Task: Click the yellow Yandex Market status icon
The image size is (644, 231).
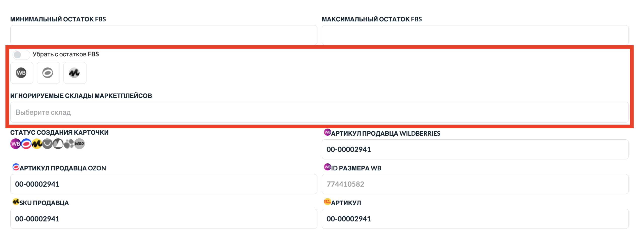Action: click(37, 144)
